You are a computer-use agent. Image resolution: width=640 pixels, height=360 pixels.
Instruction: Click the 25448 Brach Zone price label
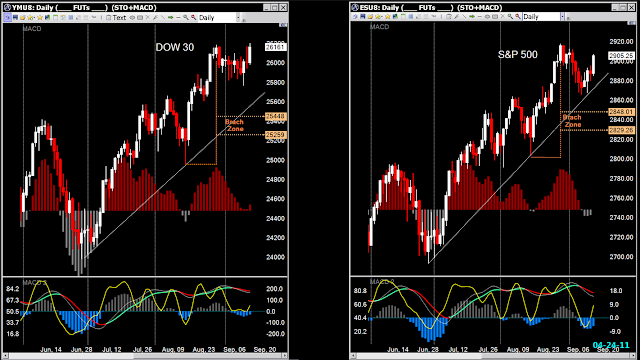[x=276, y=116]
